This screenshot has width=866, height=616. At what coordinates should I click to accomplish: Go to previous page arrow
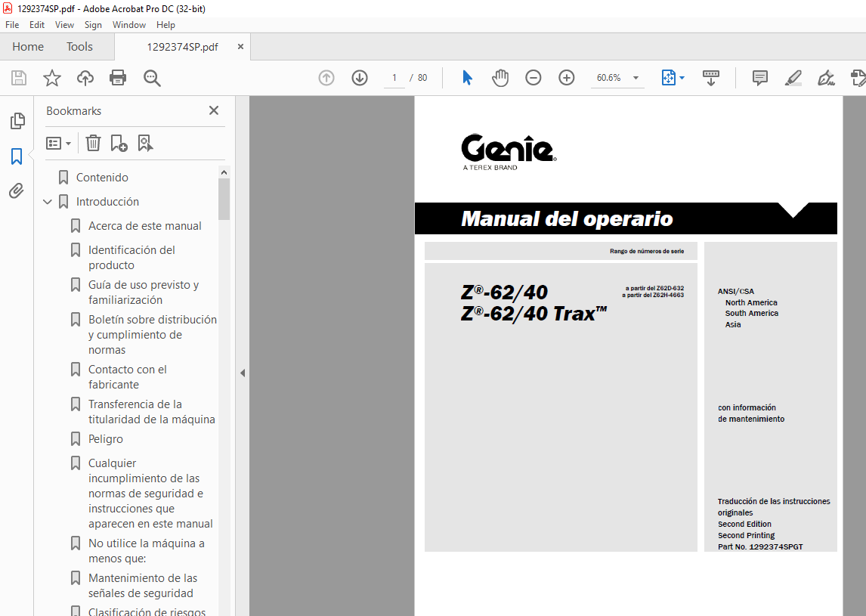326,78
